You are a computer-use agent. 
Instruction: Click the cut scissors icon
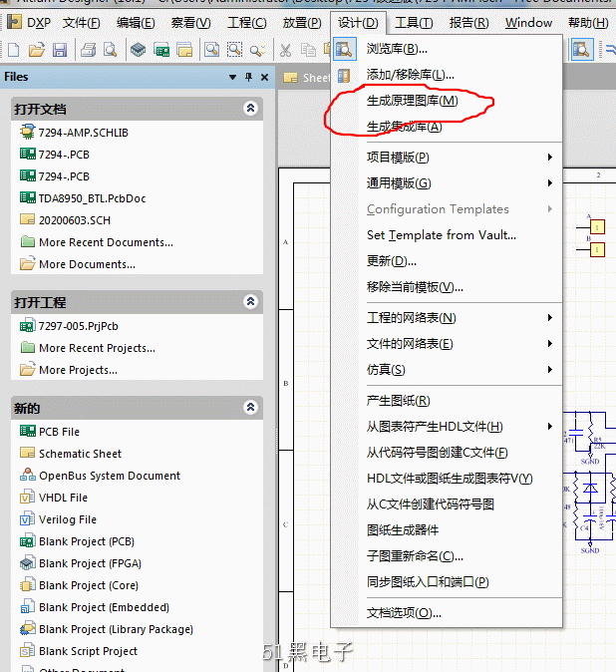(x=285, y=50)
